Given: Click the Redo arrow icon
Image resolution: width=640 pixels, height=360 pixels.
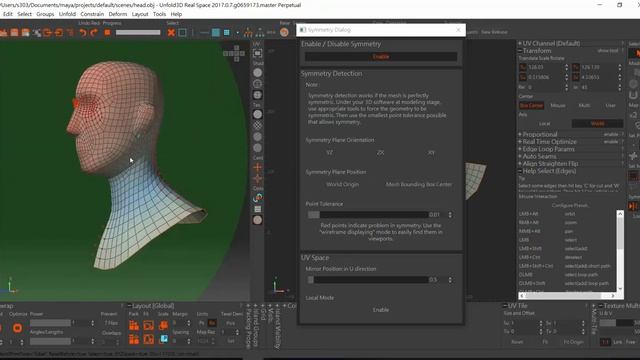Looking at the screenshot, I should (94, 32).
